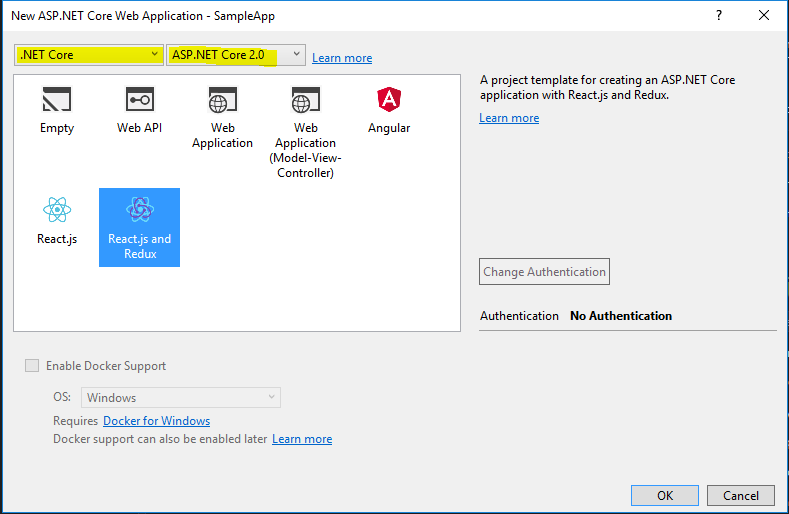The width and height of the screenshot is (789, 514).
Task: Open Learn more under template description
Action: (509, 118)
